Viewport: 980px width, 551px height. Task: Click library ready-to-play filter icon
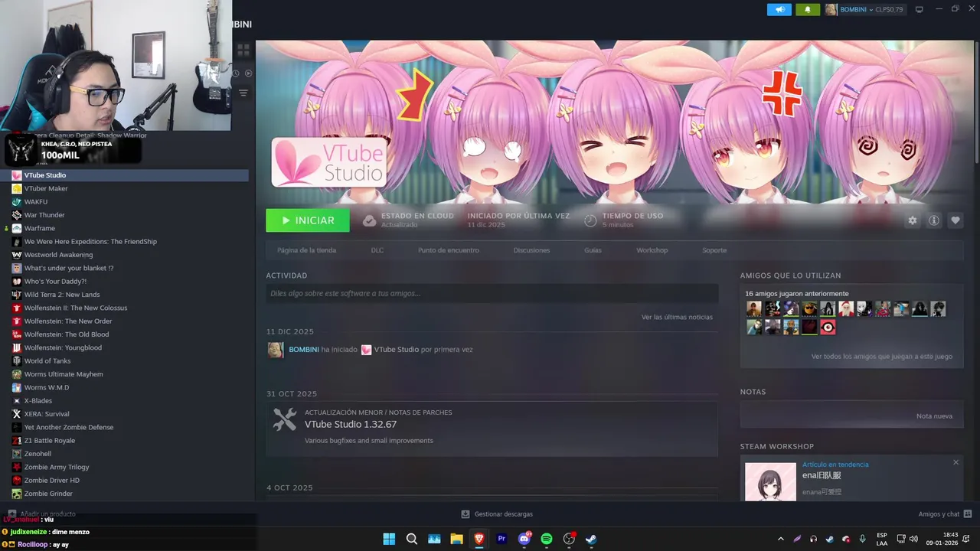point(248,73)
